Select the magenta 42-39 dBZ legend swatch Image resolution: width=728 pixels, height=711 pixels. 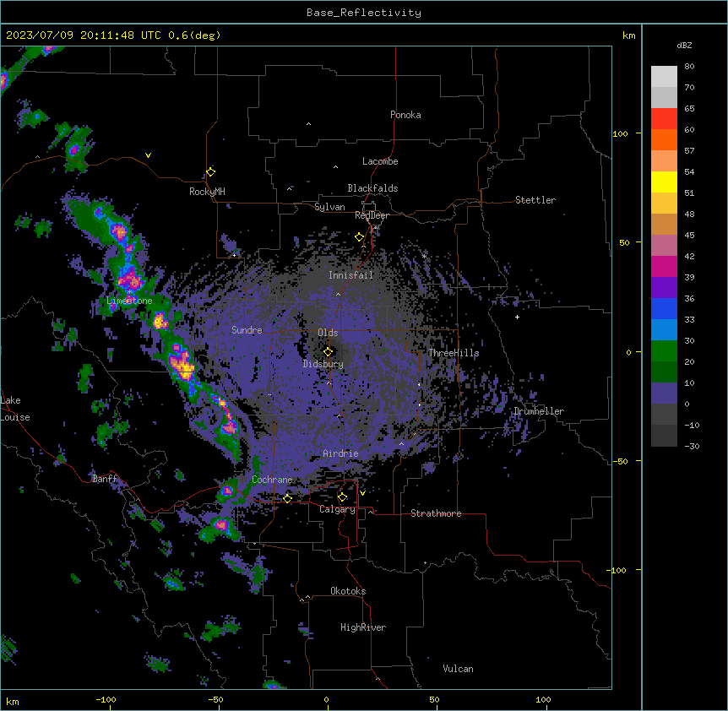pyautogui.click(x=664, y=266)
